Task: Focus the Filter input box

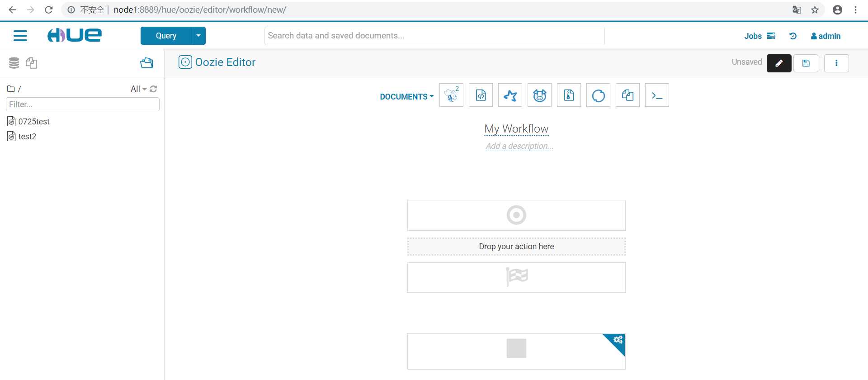Action: click(x=83, y=104)
